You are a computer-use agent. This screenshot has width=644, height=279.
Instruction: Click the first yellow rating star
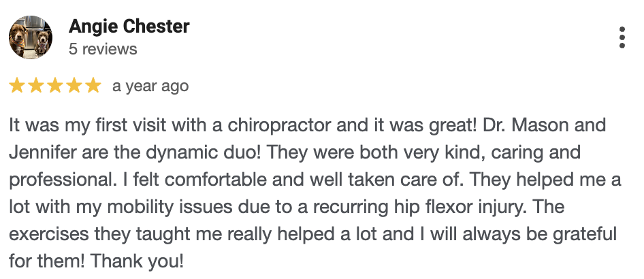click(17, 86)
